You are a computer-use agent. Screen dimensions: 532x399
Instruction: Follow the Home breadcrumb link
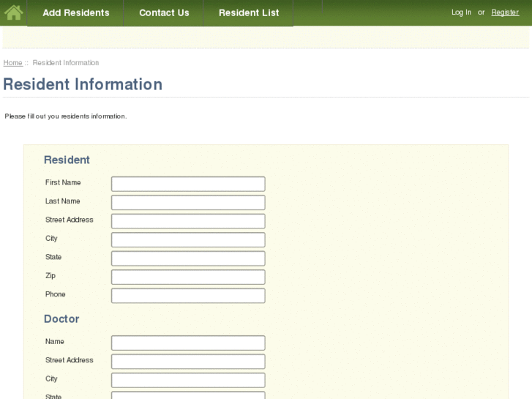(x=13, y=63)
